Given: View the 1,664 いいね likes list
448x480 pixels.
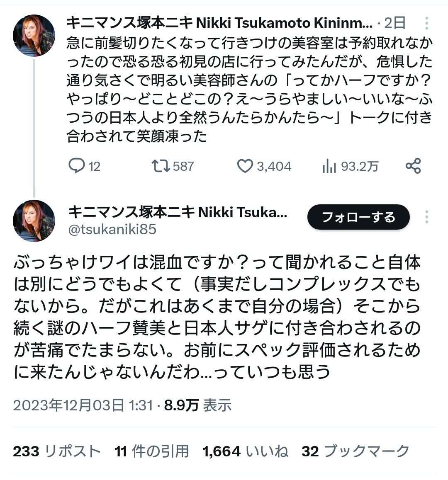Looking at the screenshot, I should click(245, 451).
